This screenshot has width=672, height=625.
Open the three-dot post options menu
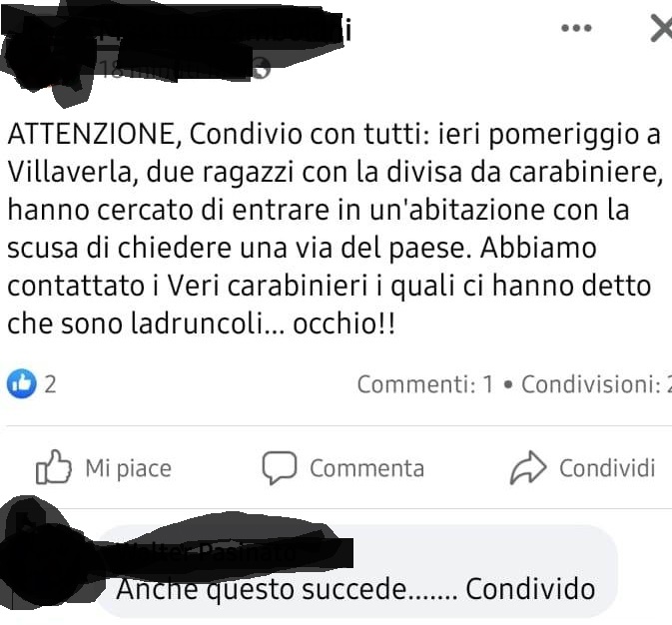576,28
